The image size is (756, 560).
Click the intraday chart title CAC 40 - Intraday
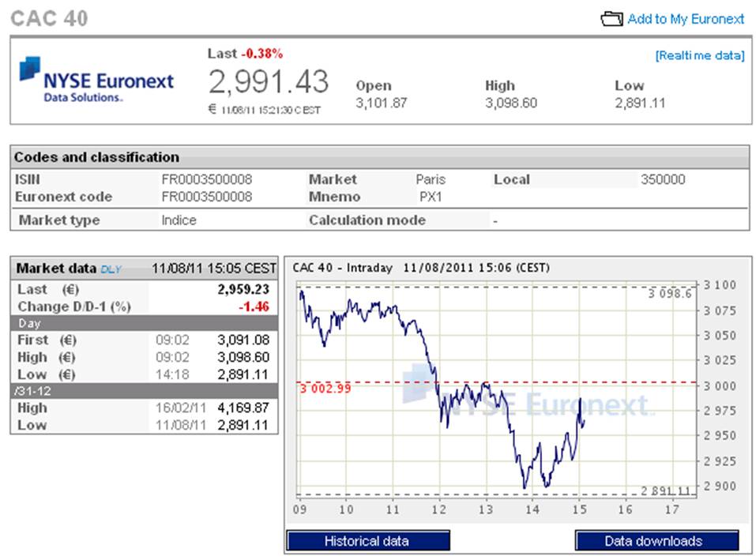point(342,268)
